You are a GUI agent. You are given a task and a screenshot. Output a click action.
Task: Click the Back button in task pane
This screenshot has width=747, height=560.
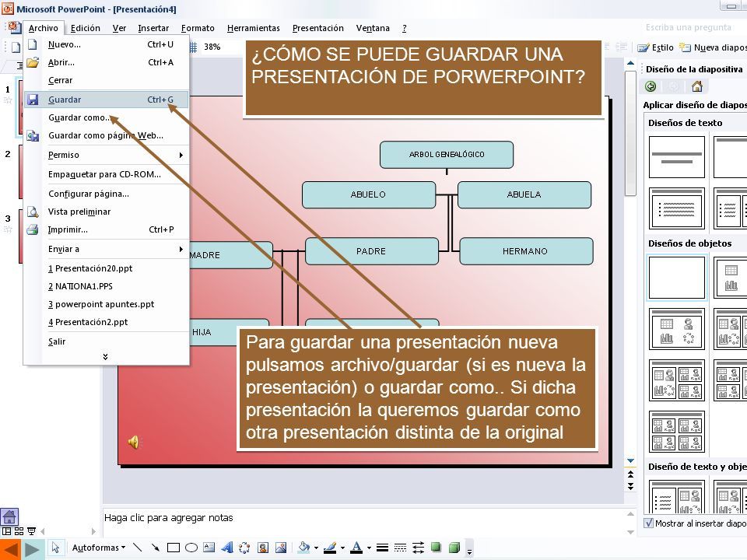pos(651,86)
